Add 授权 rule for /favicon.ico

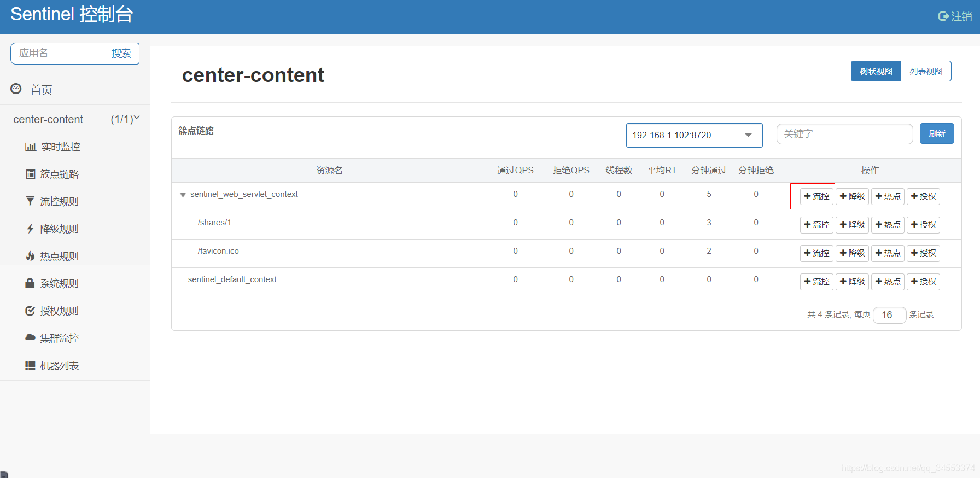pyautogui.click(x=923, y=253)
